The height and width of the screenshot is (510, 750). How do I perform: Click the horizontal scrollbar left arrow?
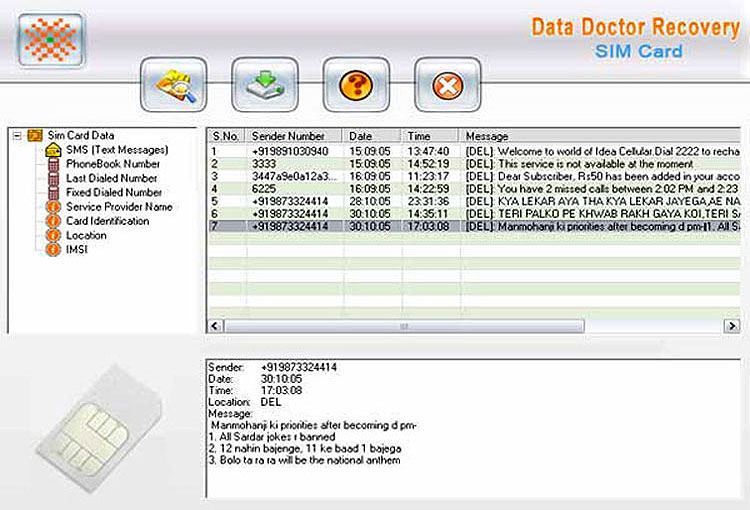(215, 326)
